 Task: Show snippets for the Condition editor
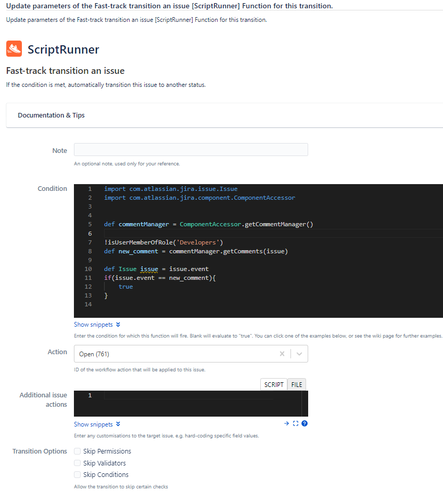pyautogui.click(x=93, y=325)
